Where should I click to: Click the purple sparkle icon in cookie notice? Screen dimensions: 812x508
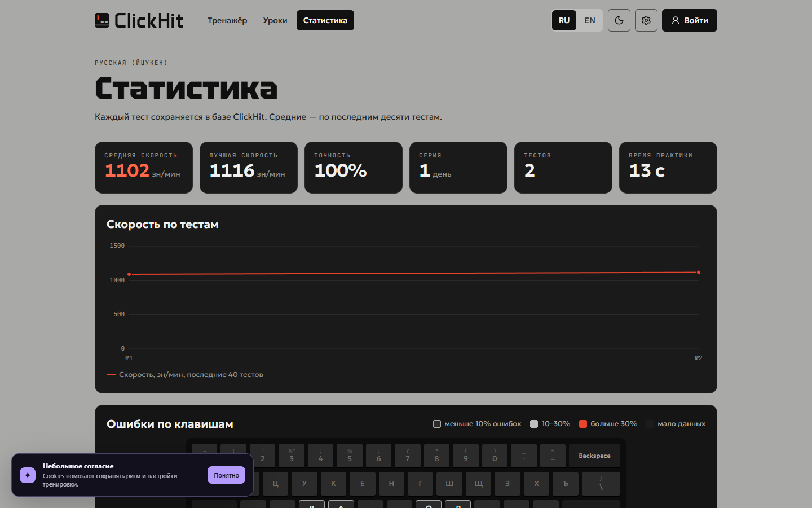click(x=28, y=475)
